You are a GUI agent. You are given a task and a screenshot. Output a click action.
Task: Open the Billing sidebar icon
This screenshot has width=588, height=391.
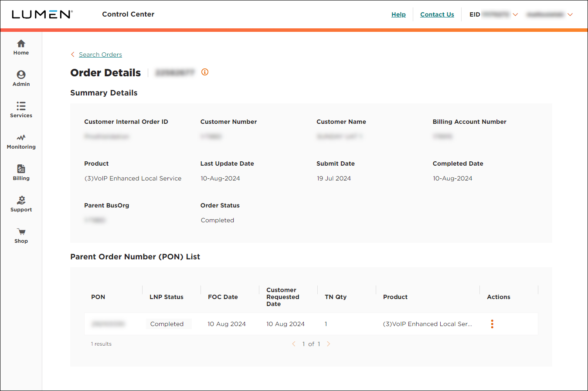21,172
